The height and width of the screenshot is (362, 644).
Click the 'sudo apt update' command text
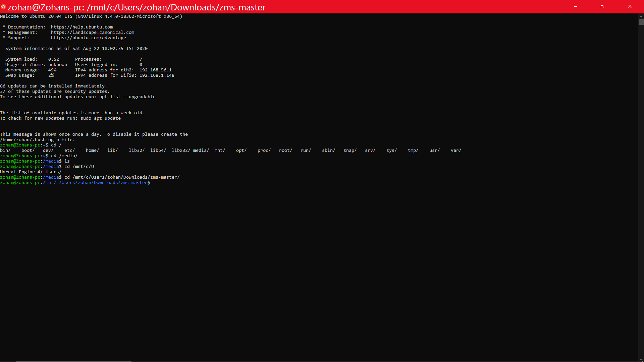[x=101, y=118]
